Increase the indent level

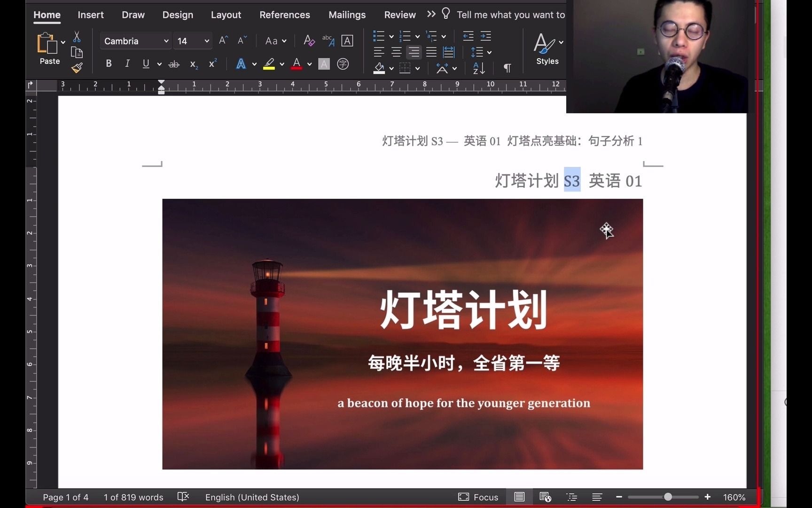click(485, 36)
